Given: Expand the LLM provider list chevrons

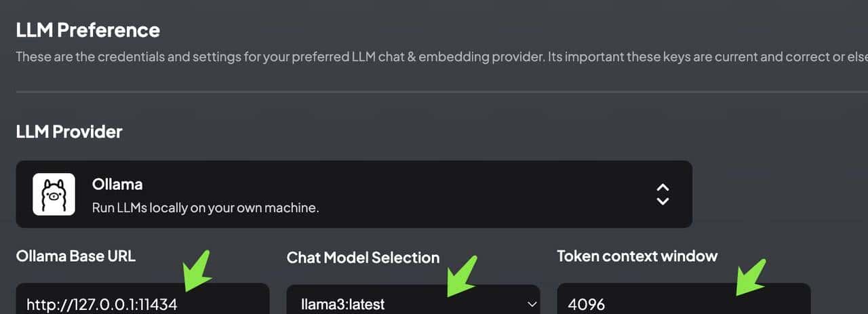Looking at the screenshot, I should [x=663, y=194].
